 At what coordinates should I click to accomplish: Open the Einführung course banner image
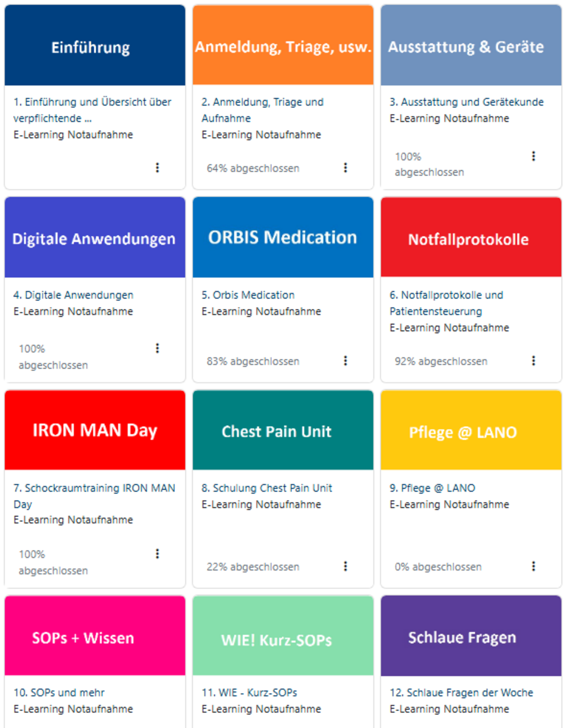point(95,45)
